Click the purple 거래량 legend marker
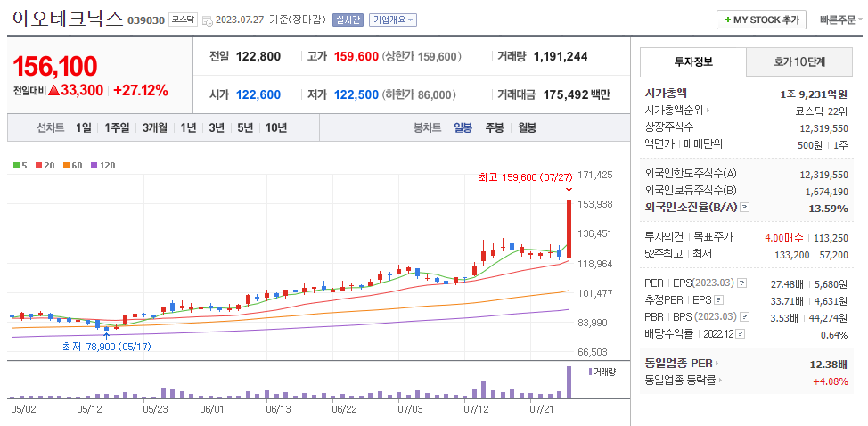Viewport: 868px width, 426px height. pyautogui.click(x=590, y=372)
